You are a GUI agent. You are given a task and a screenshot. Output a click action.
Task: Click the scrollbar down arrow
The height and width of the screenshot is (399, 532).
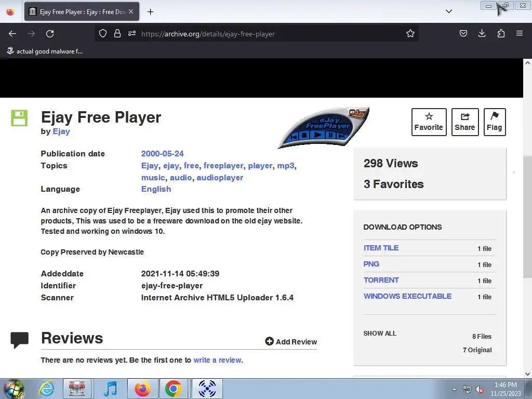(527, 374)
